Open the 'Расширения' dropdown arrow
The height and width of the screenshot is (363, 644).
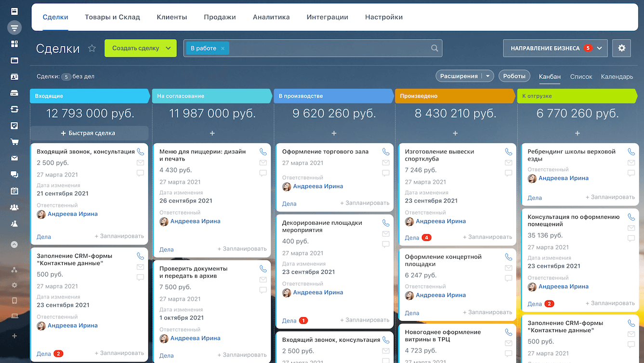(x=488, y=76)
